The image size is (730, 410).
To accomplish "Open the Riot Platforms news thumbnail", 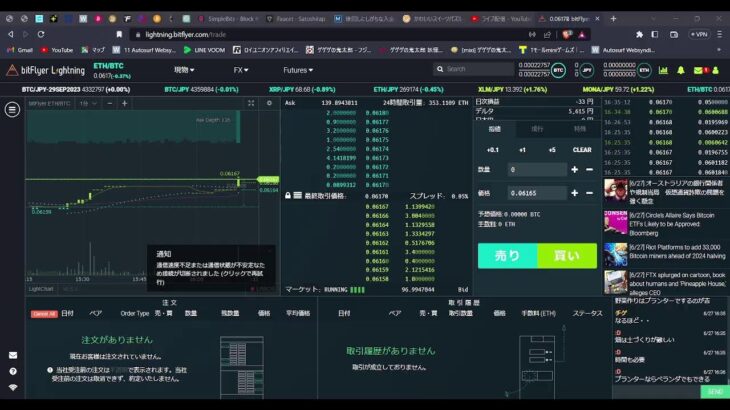I will click(x=615, y=255).
